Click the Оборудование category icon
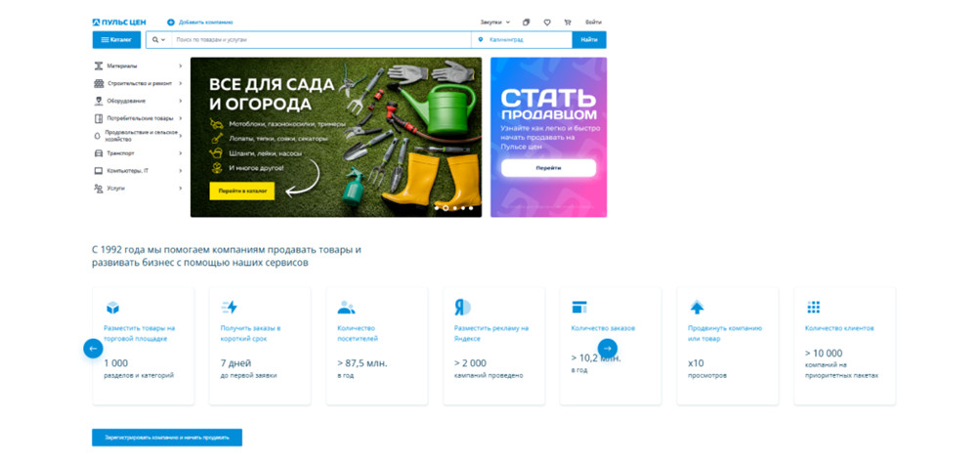This screenshot has height=464, width=980. [x=98, y=101]
